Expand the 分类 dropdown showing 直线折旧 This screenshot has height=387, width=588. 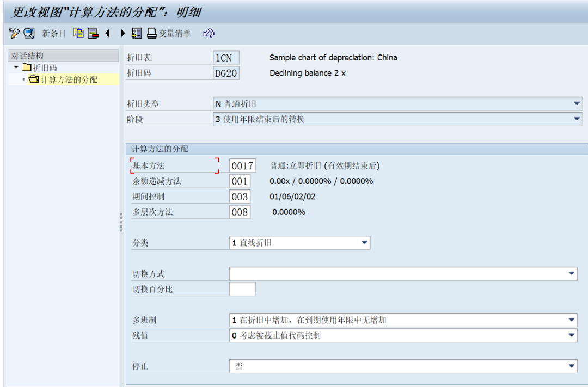coord(364,243)
